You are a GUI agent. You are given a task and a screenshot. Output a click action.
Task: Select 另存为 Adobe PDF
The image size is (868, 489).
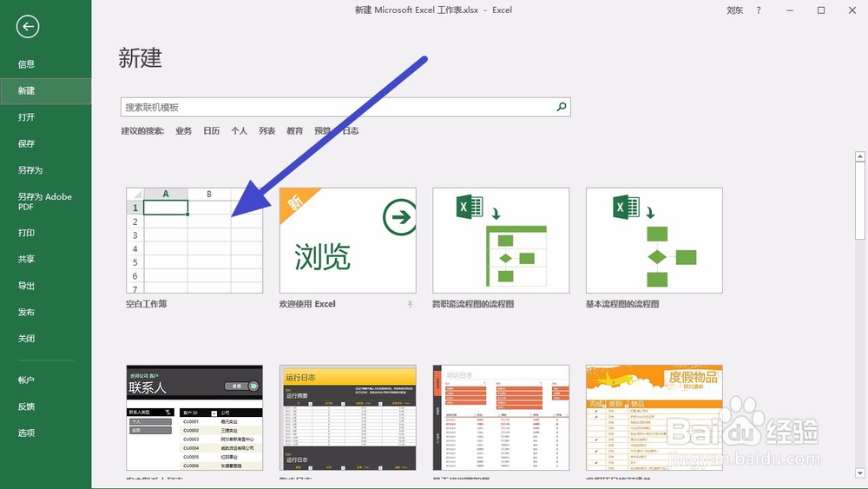(x=44, y=202)
